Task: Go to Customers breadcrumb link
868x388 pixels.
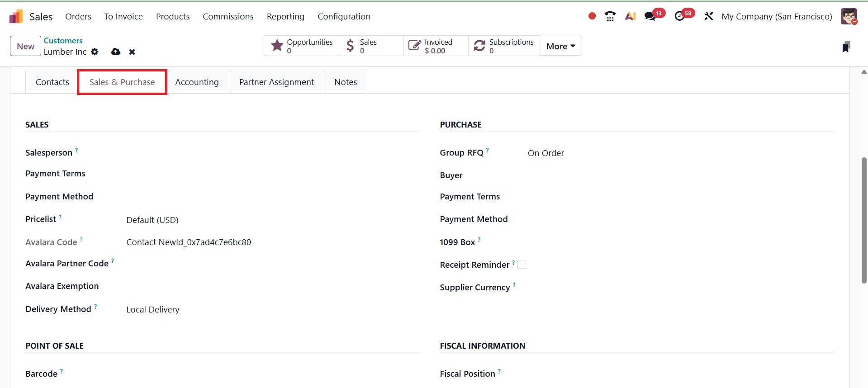Action: [x=63, y=41]
